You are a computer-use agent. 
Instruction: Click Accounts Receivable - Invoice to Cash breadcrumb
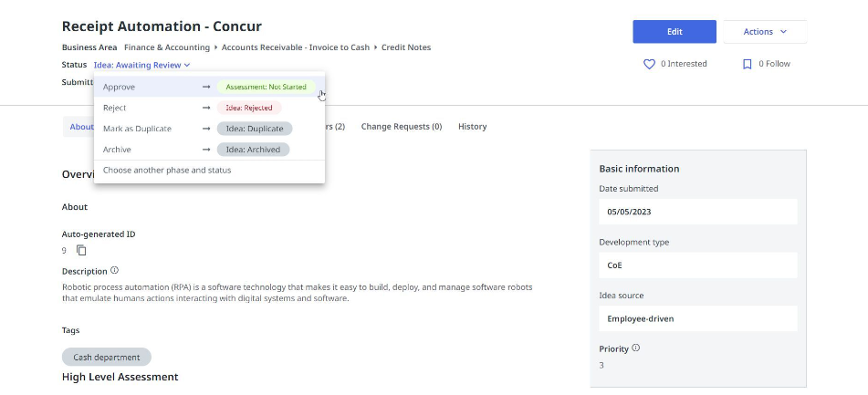[x=295, y=47]
